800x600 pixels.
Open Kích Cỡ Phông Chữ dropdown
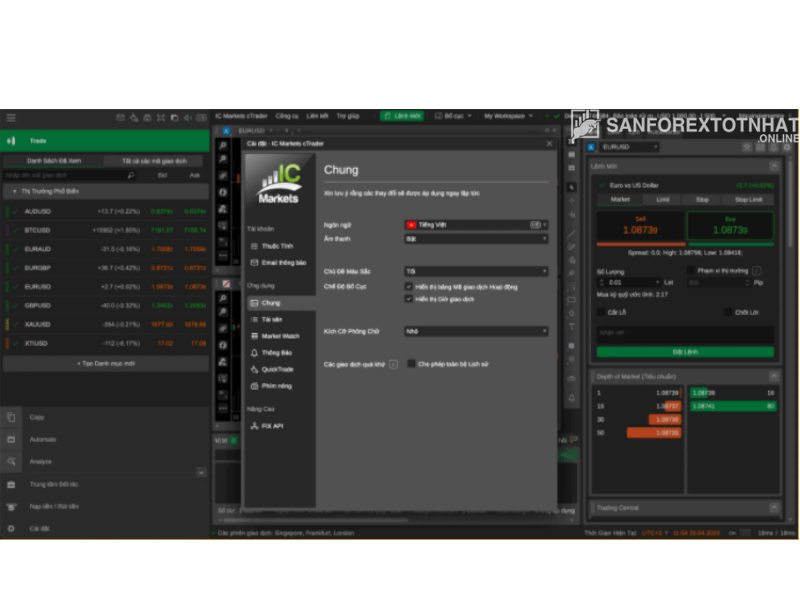click(x=476, y=332)
